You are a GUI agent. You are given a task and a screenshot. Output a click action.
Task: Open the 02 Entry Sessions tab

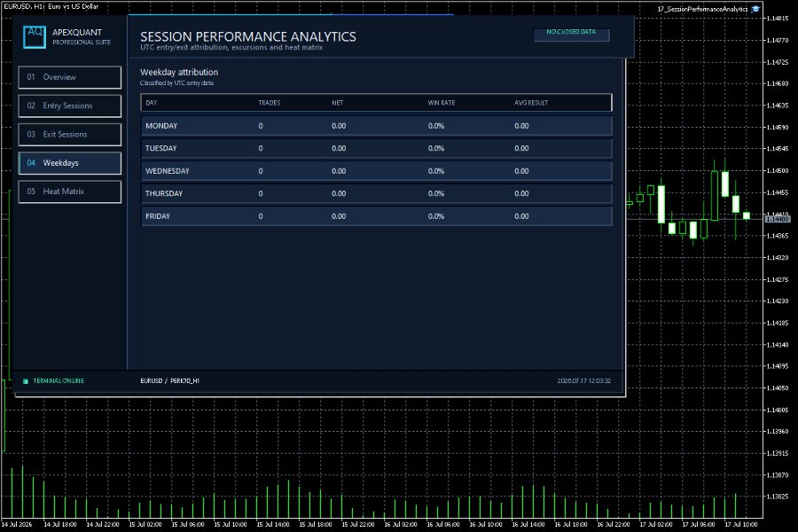click(70, 106)
